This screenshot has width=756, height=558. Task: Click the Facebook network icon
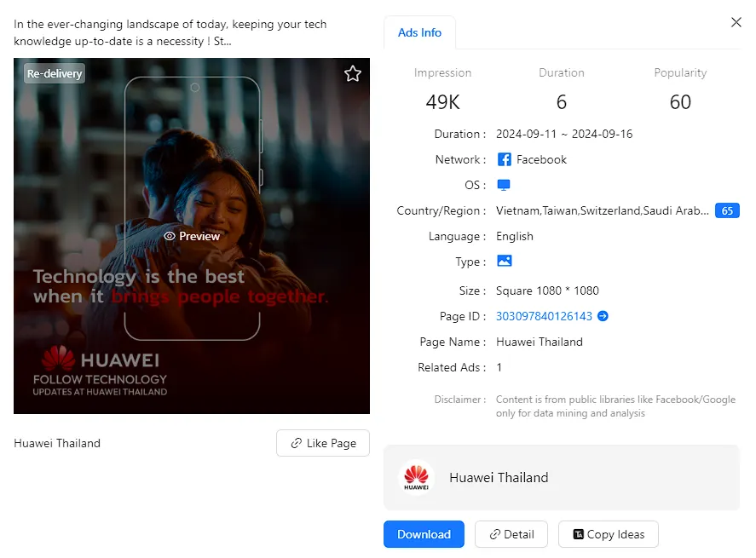point(505,159)
